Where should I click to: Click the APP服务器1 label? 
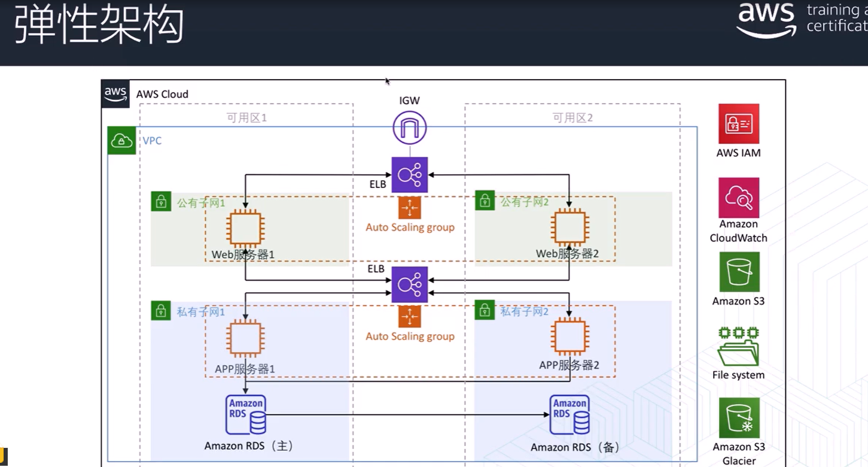245,369
